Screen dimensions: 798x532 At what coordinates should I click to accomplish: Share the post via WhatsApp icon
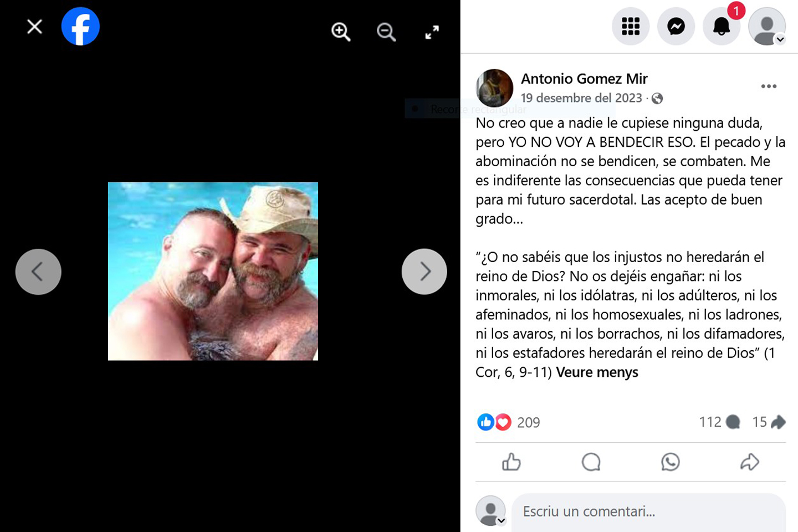pos(671,462)
